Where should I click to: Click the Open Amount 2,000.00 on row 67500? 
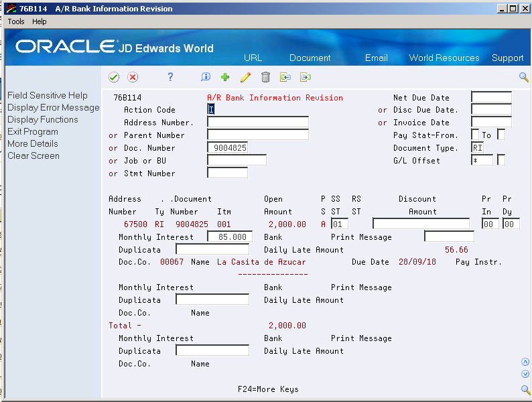(x=287, y=224)
